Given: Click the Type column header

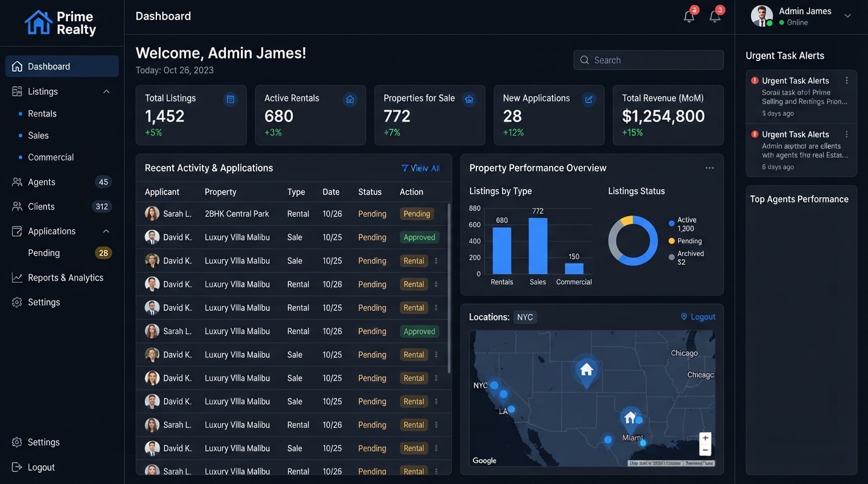Looking at the screenshot, I should 296,192.
